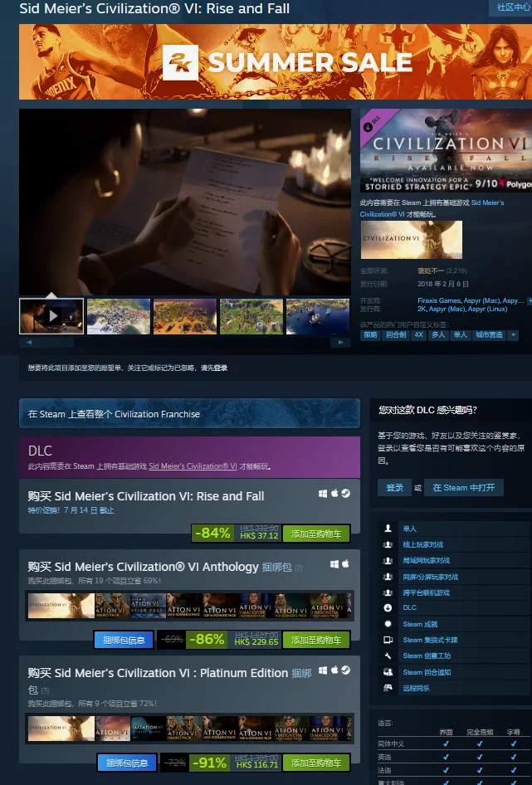Click the right arrow of the screenshot strip scrollbar
The image size is (532, 785).
click(340, 343)
